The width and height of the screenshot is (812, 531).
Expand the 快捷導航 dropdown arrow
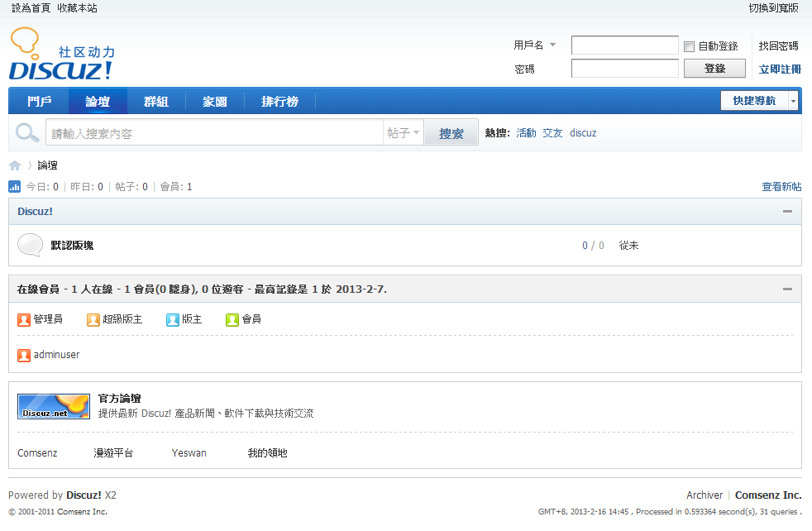click(x=793, y=101)
